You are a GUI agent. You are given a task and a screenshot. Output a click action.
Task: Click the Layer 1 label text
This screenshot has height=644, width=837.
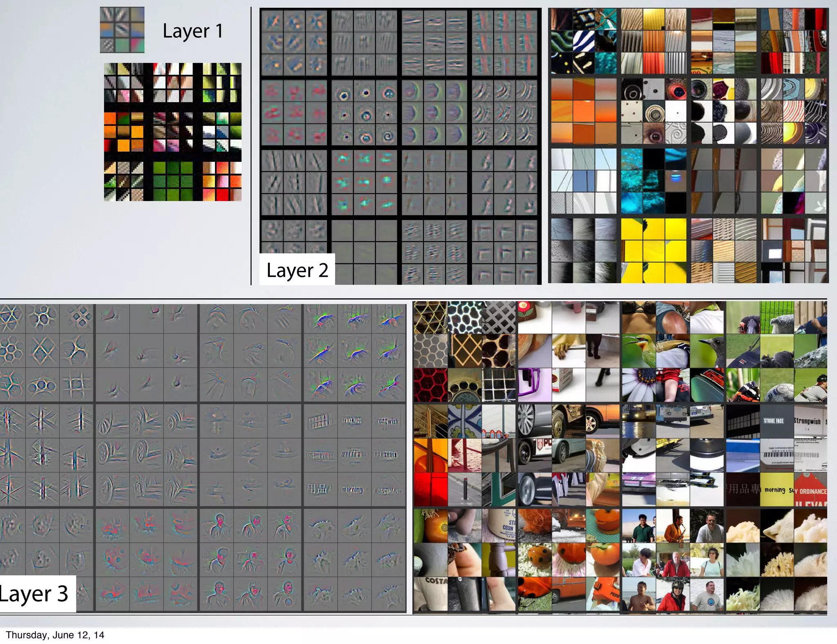[193, 31]
